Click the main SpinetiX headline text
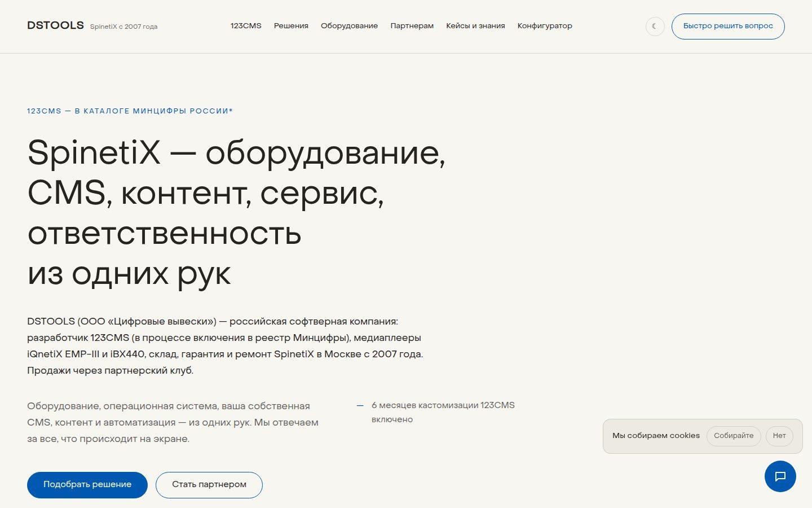 (236, 213)
